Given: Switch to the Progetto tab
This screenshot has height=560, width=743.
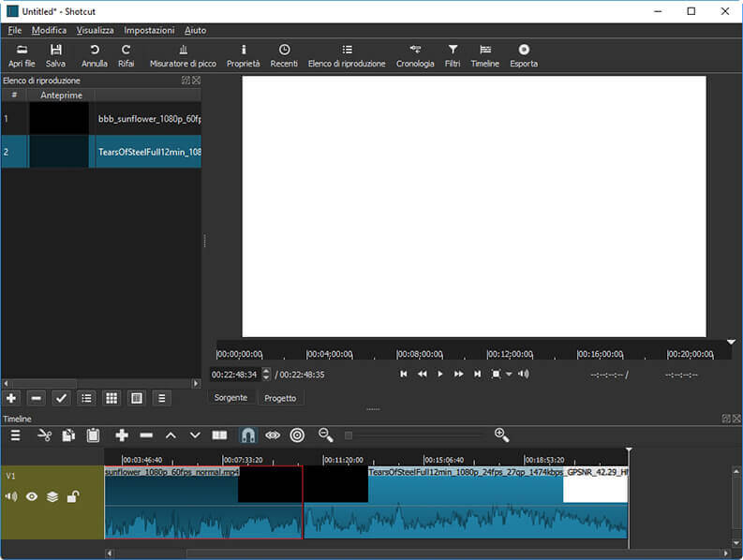Looking at the screenshot, I should click(280, 398).
